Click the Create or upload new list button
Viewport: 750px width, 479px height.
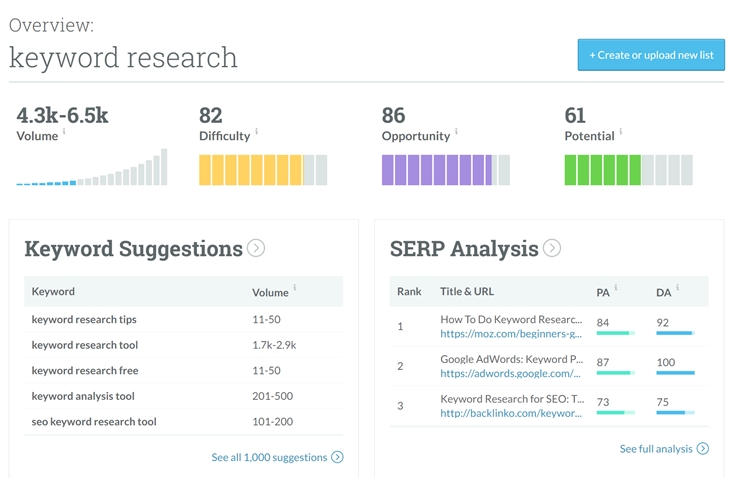click(x=651, y=55)
